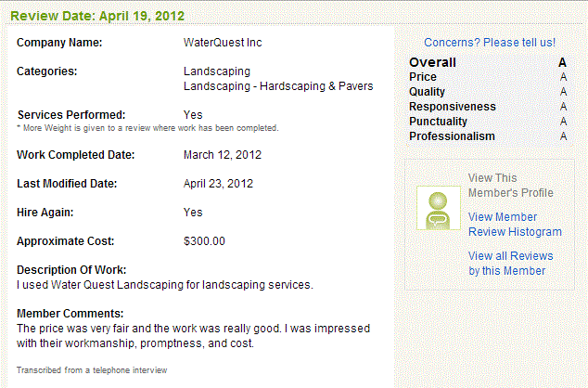Open View This Member's Profile link
The height and width of the screenshot is (388, 588).
(x=511, y=186)
